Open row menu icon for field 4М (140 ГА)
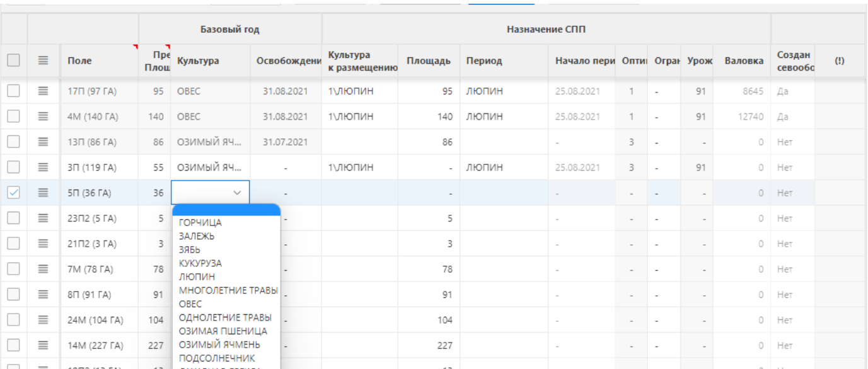868x369 pixels. pos(43,116)
